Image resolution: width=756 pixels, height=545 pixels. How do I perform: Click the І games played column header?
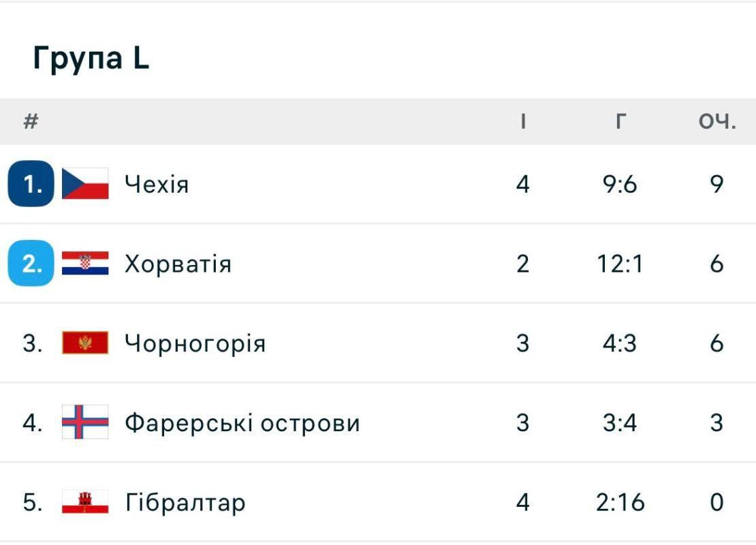[x=522, y=122]
